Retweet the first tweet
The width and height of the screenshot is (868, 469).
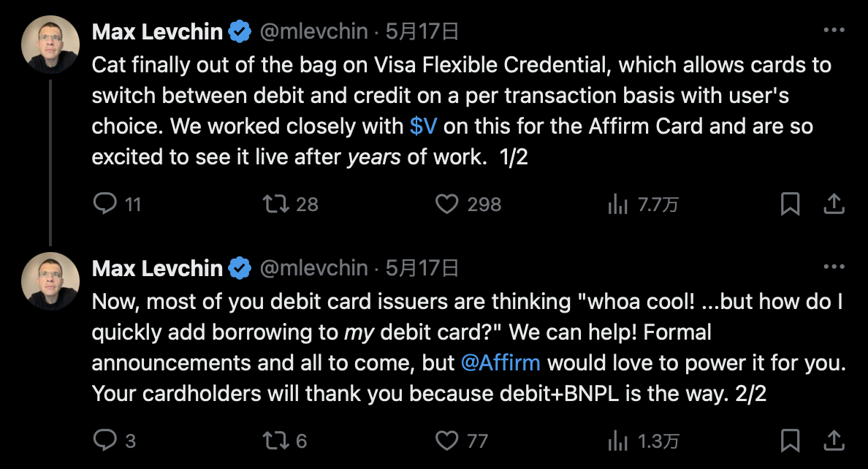click(x=278, y=205)
